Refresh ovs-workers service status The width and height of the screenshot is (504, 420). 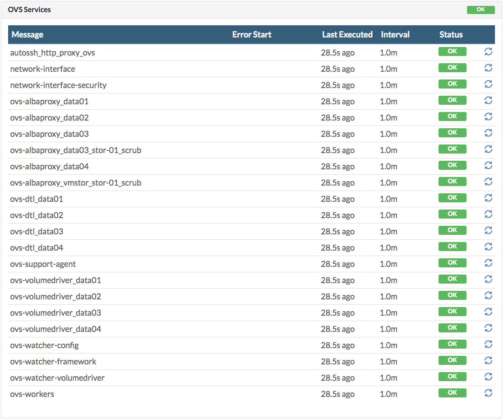(x=488, y=393)
